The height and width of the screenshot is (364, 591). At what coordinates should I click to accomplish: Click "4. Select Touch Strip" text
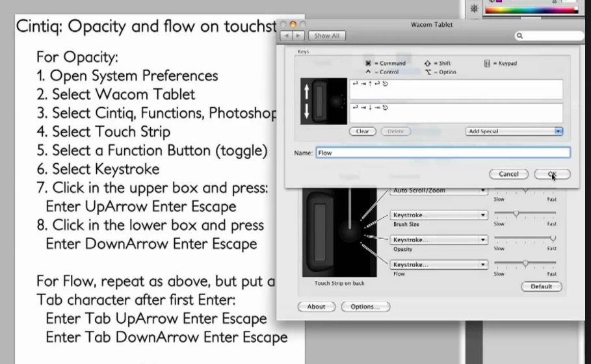(x=103, y=131)
